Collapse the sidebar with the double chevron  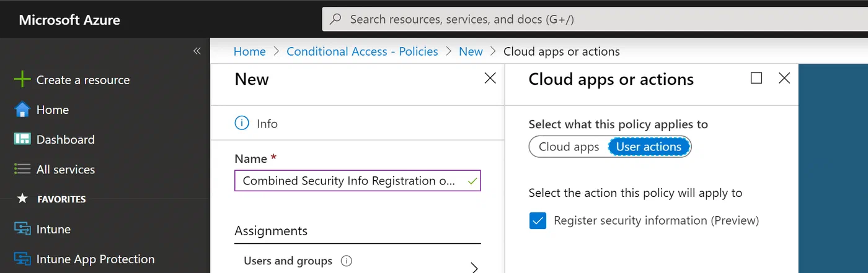[x=197, y=51]
